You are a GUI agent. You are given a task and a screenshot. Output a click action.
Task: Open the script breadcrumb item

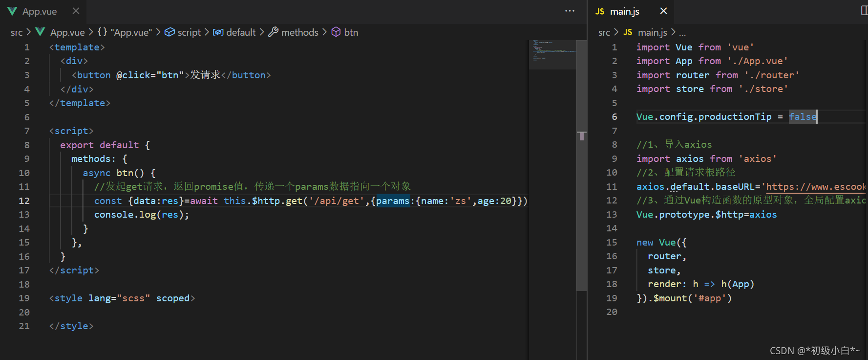point(189,32)
